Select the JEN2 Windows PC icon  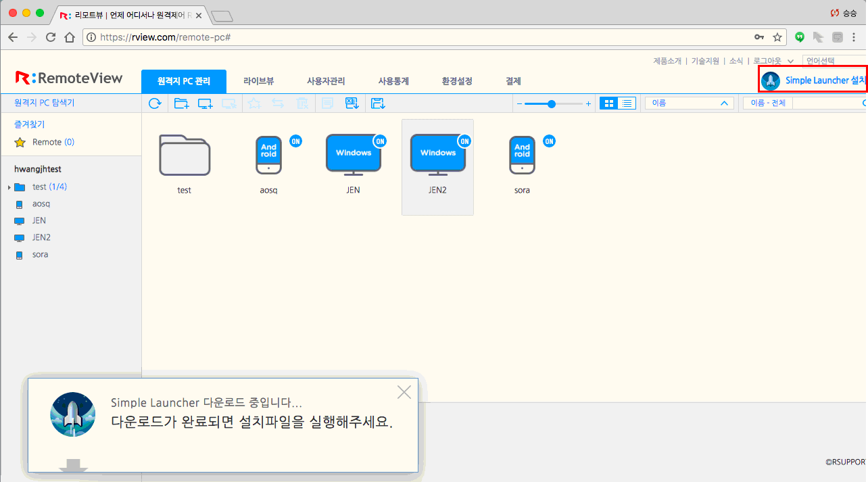click(438, 154)
